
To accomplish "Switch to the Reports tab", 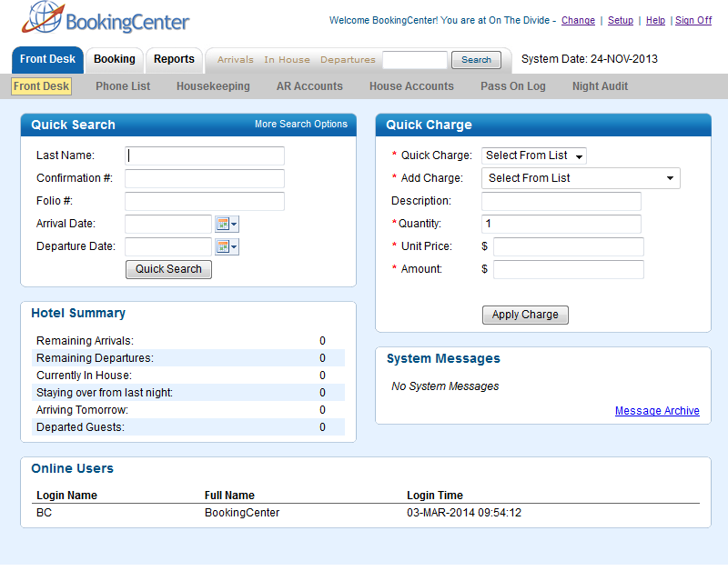I will pos(174,60).
